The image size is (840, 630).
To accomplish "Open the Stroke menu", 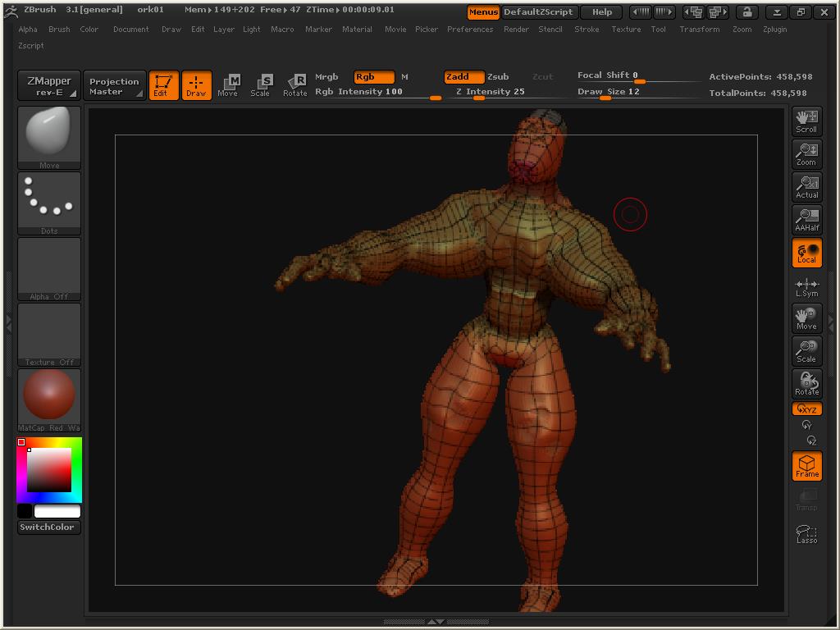I will point(587,30).
